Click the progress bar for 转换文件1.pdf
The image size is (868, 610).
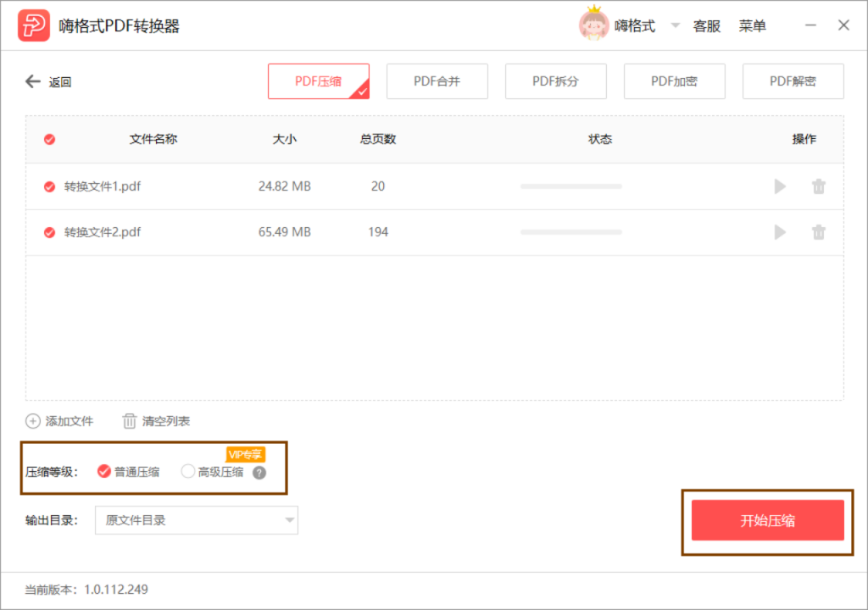click(x=571, y=186)
